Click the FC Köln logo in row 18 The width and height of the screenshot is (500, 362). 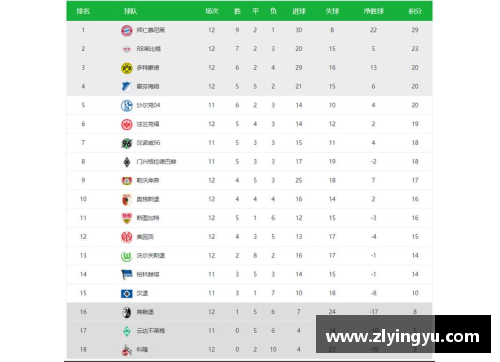click(x=127, y=350)
